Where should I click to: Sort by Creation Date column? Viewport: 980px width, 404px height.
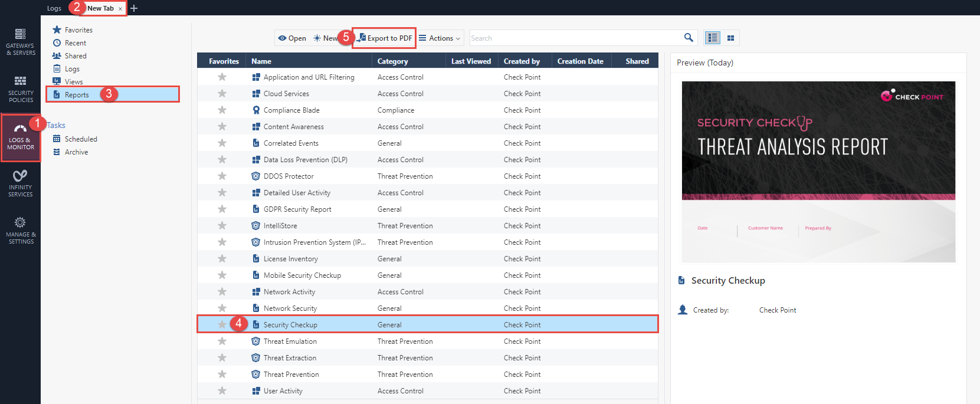pyautogui.click(x=581, y=61)
